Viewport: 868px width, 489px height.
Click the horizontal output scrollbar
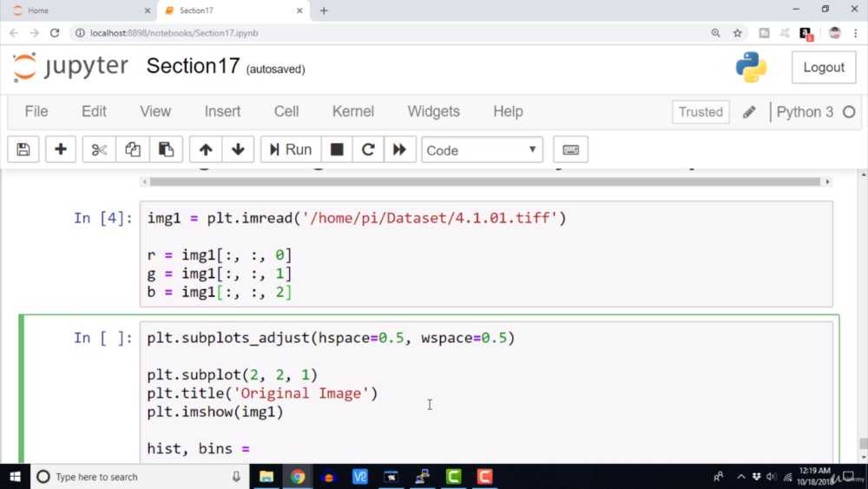(x=485, y=182)
